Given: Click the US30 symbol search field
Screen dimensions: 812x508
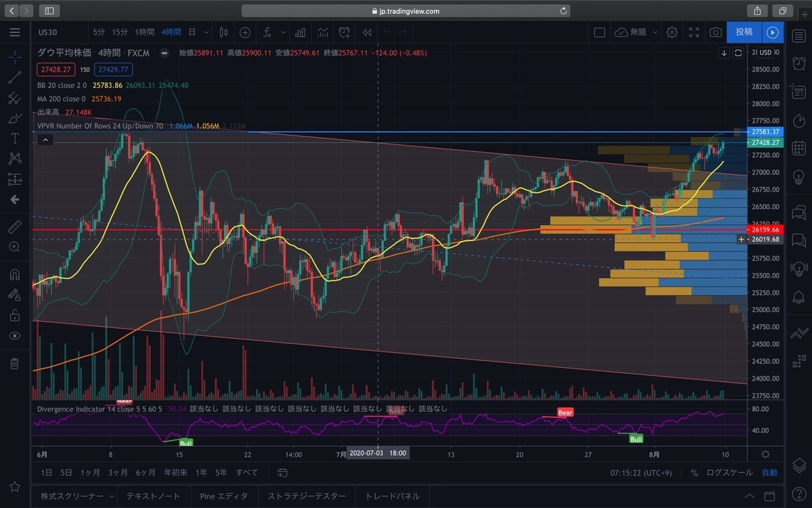Looking at the screenshot, I should pyautogui.click(x=60, y=32).
